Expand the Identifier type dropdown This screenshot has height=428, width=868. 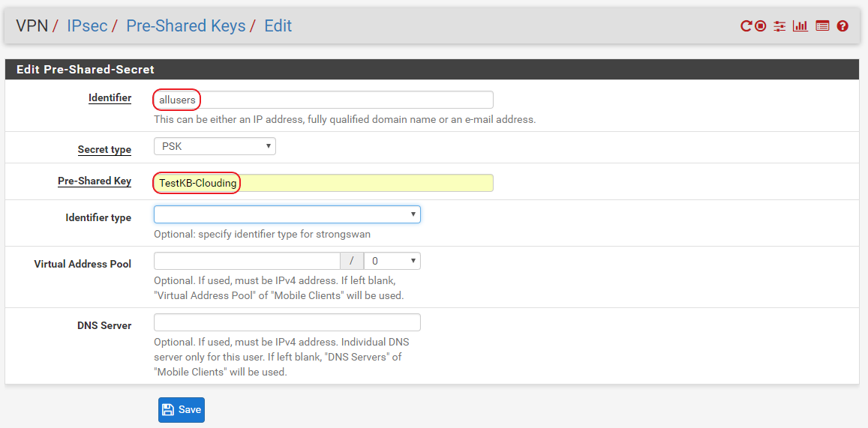[x=287, y=214]
